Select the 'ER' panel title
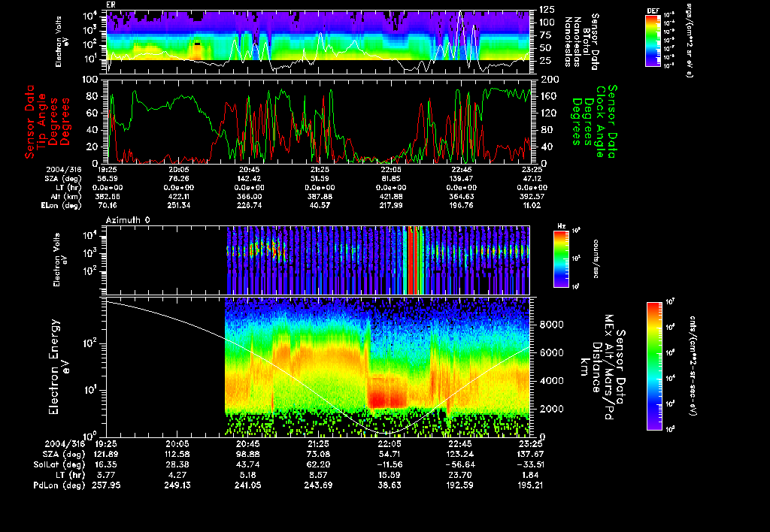770x532 pixels. coord(111,5)
